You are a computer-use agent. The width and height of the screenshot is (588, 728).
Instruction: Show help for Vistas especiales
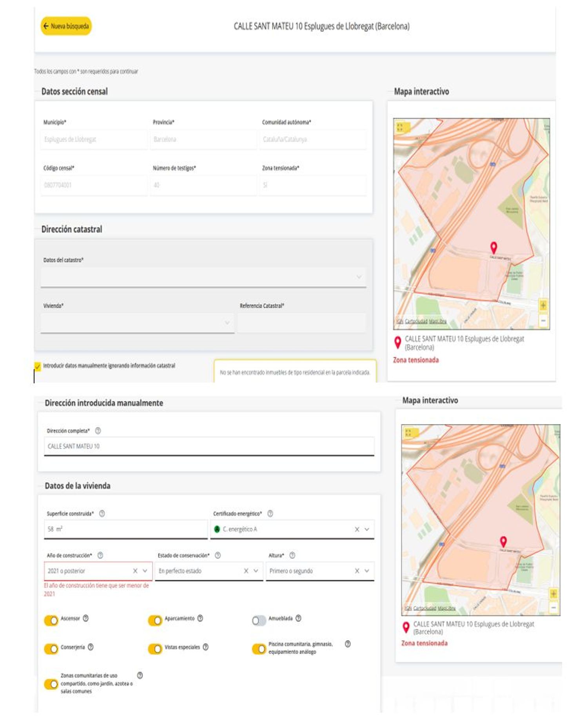pyautogui.click(x=206, y=647)
